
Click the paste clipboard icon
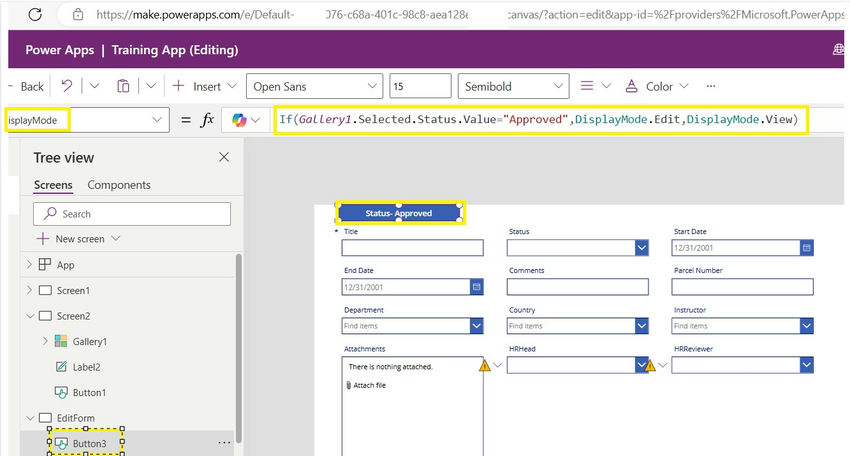[x=123, y=86]
